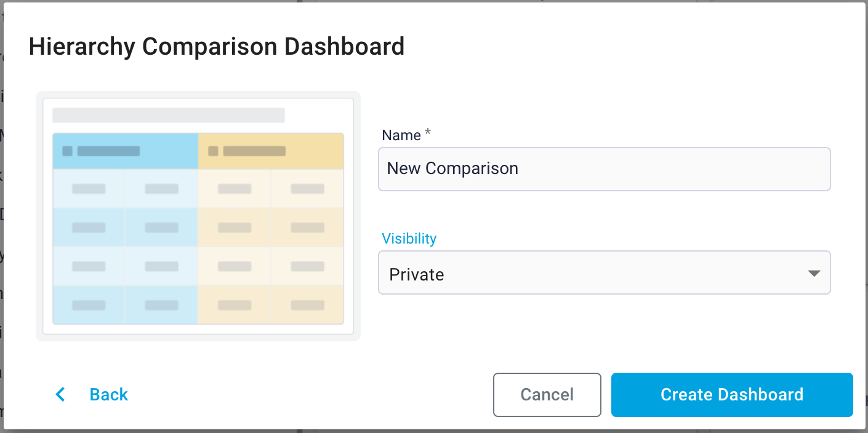This screenshot has height=433, width=868.
Task: Focus the Name input containing New Comparison
Action: coord(603,169)
